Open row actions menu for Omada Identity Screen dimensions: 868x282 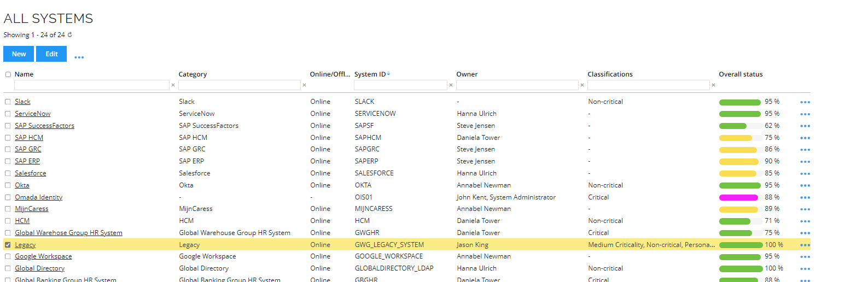(x=805, y=198)
